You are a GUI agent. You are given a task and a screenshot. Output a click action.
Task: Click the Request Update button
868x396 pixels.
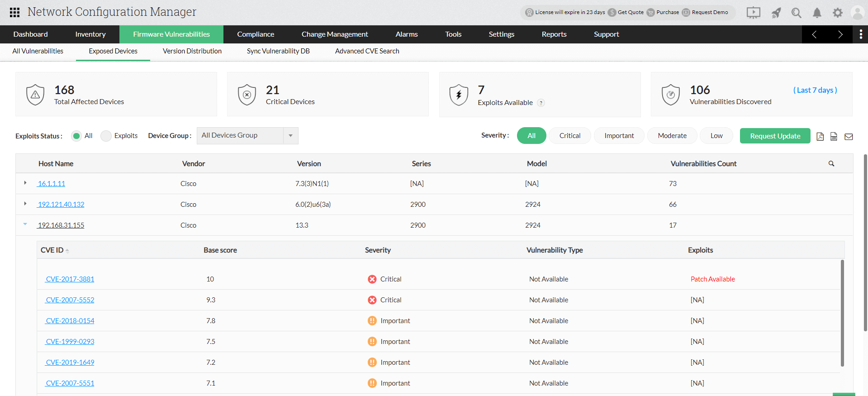click(775, 136)
